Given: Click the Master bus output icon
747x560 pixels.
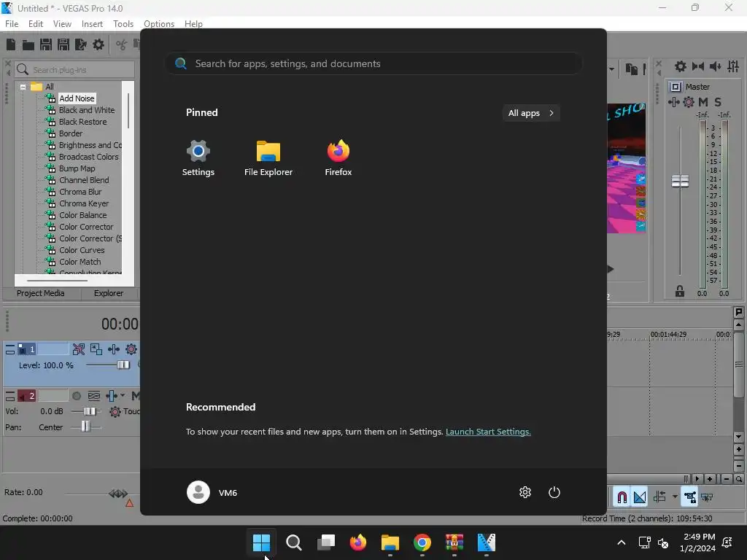Looking at the screenshot, I should (x=675, y=87).
